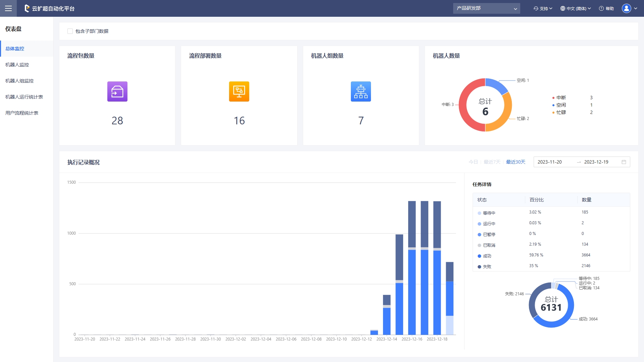Click the blue 机器人组 robot group icon

pos(361,92)
